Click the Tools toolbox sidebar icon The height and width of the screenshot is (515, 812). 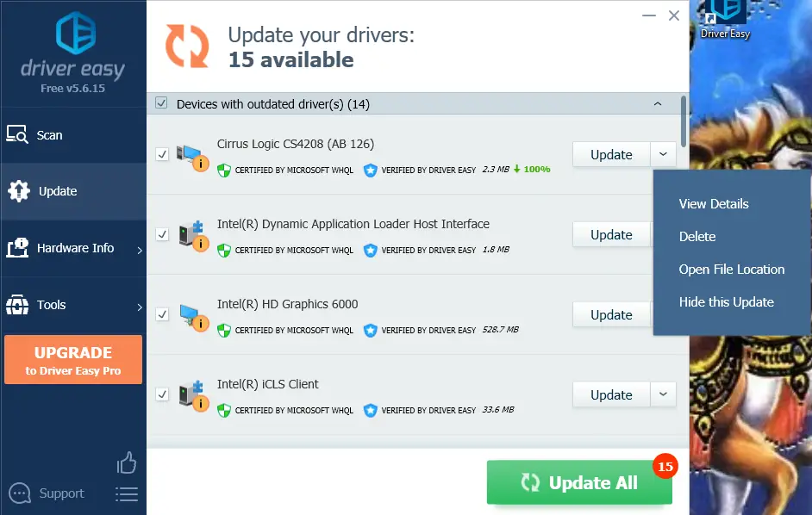click(x=17, y=305)
